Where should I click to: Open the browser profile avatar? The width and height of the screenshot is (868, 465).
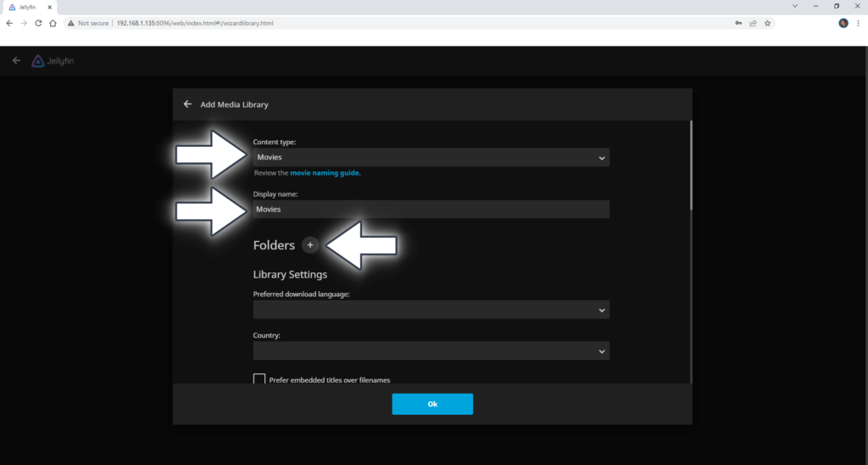tap(843, 23)
